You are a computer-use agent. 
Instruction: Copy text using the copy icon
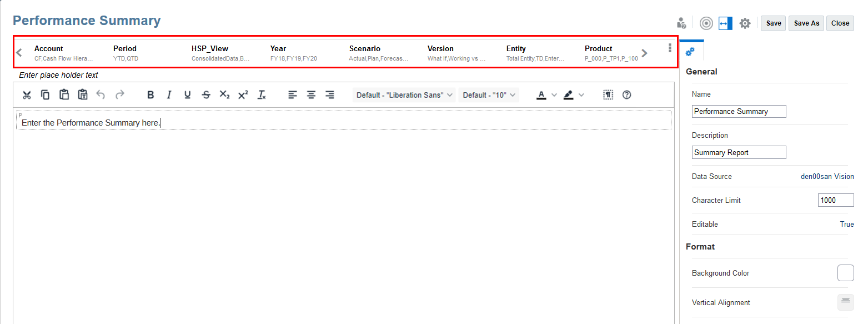pos(46,94)
